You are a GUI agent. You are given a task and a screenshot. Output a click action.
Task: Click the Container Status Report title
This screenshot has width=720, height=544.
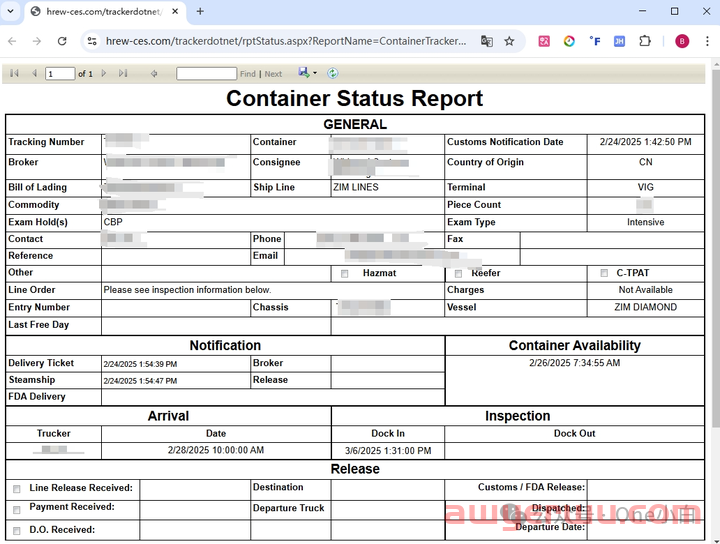point(354,98)
